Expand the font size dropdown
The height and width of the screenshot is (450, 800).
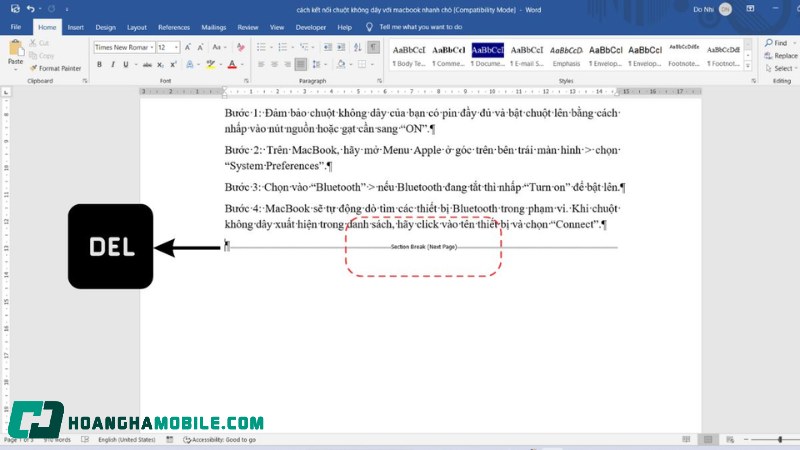[176, 47]
